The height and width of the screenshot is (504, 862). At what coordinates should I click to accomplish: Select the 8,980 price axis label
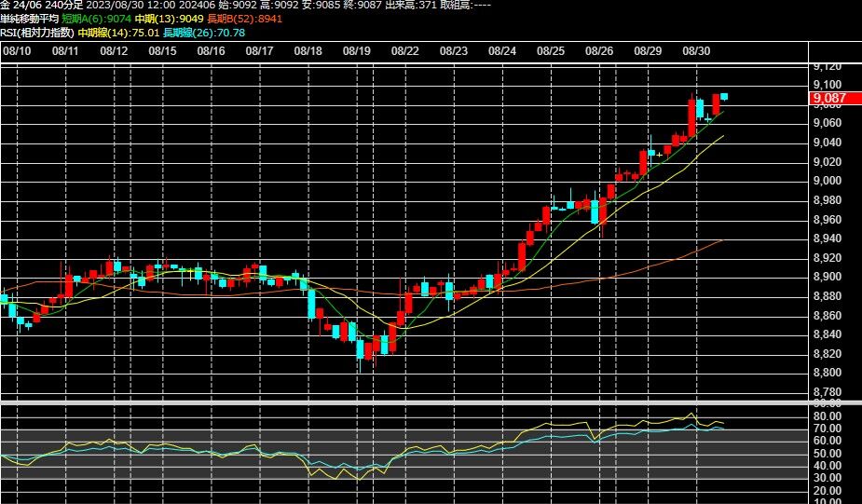coord(828,200)
